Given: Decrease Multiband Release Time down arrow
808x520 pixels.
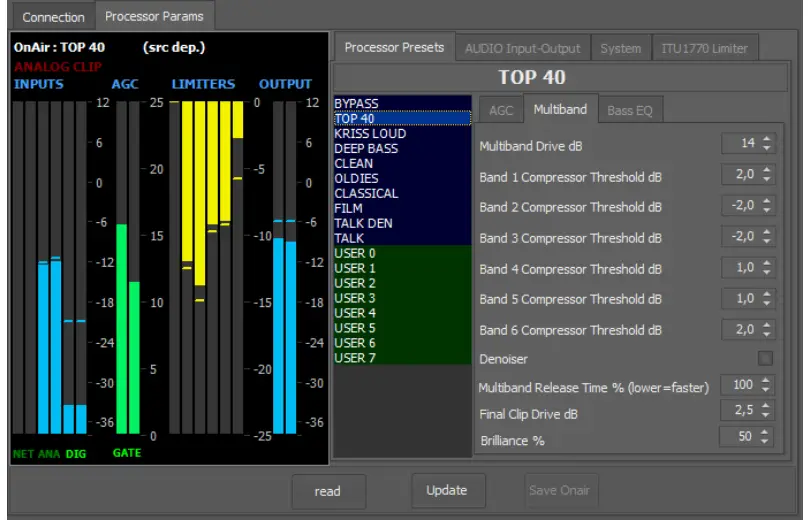Looking at the screenshot, I should (766, 389).
